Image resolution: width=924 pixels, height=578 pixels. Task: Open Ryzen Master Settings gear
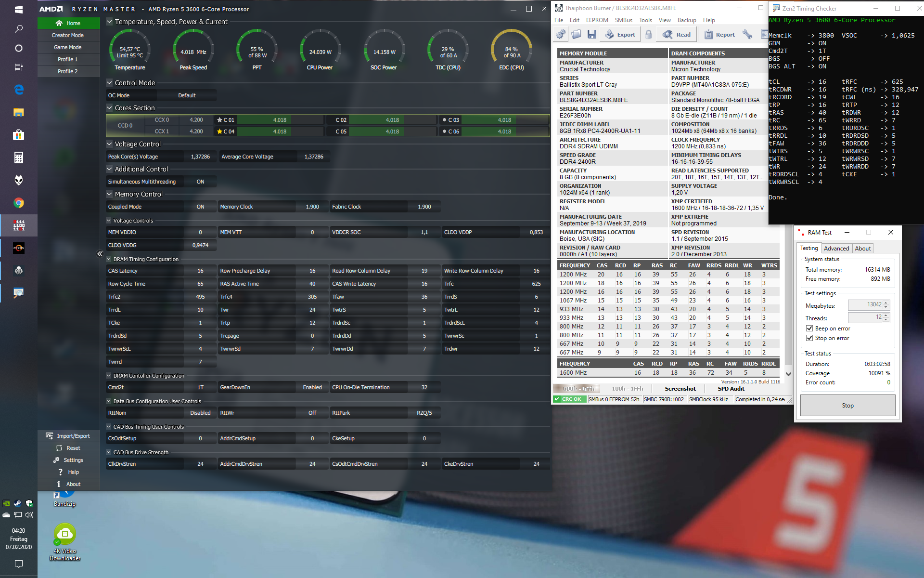pos(56,460)
